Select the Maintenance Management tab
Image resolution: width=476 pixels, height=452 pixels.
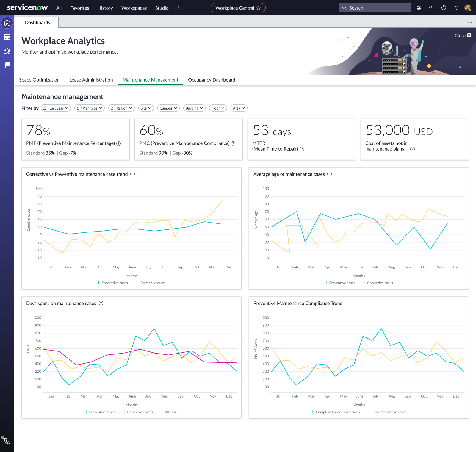click(151, 80)
